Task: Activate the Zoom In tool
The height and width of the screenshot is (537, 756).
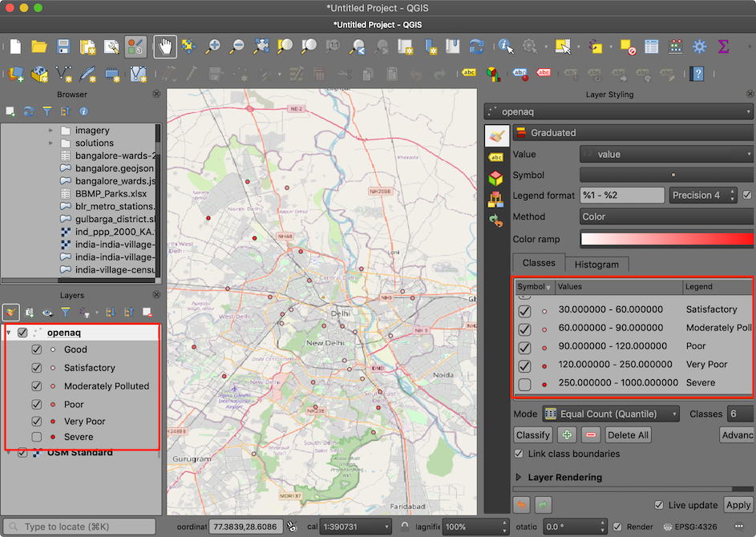Action: (x=212, y=46)
